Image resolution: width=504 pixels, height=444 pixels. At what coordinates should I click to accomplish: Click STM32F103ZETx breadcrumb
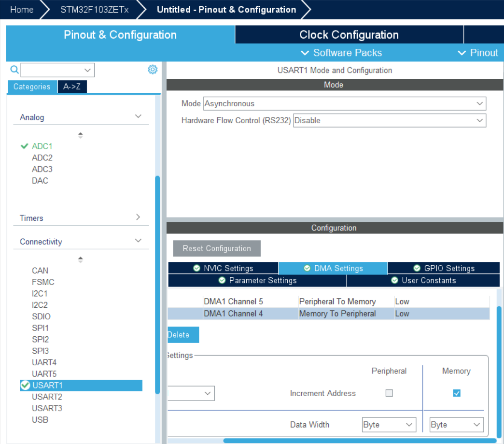(95, 10)
